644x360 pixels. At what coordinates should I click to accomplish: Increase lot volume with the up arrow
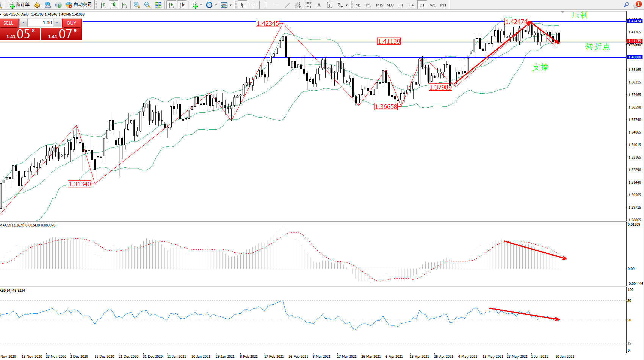57,23
